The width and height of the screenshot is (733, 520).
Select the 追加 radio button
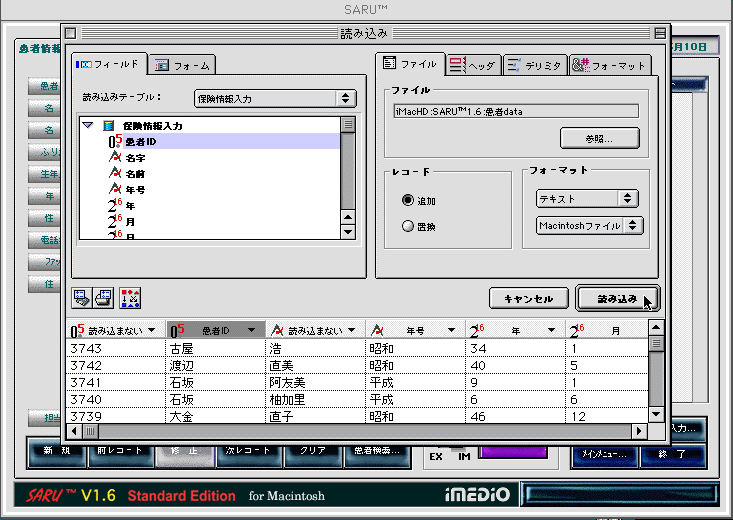(408, 200)
